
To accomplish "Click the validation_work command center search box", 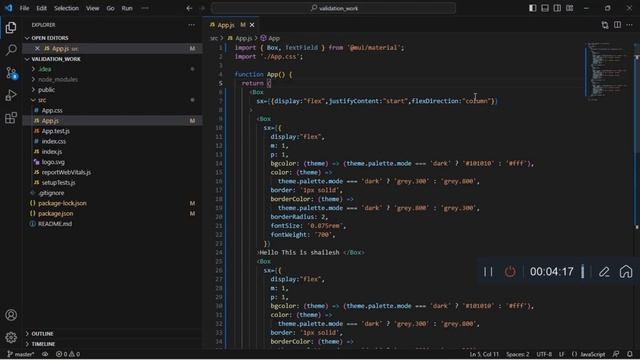I will click(333, 8).
